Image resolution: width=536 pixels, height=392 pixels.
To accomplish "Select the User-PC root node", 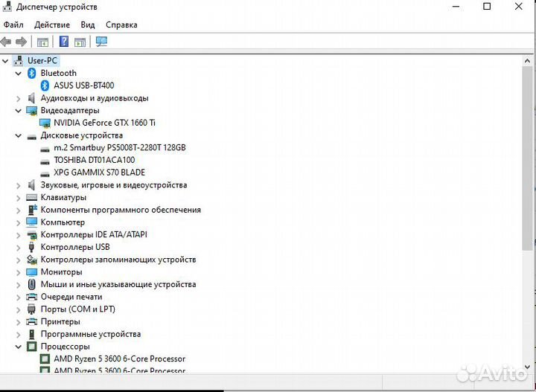I will 42,60.
